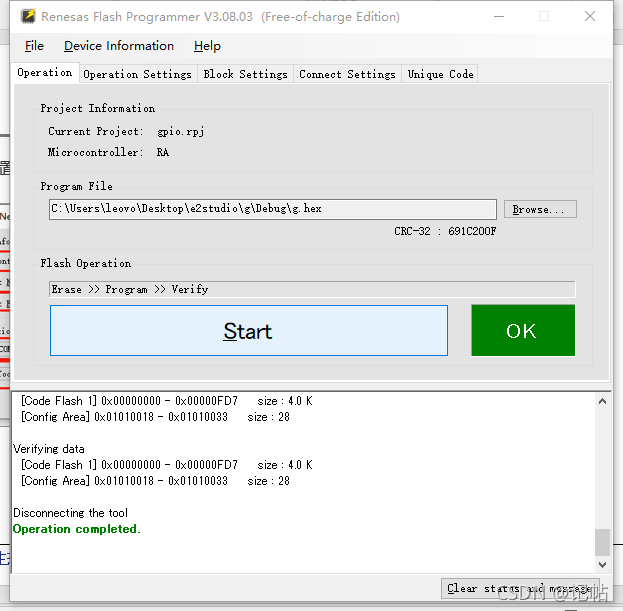Click the 'Disconnecting the tool' log line
The height and width of the screenshot is (611, 623).
click(70, 513)
